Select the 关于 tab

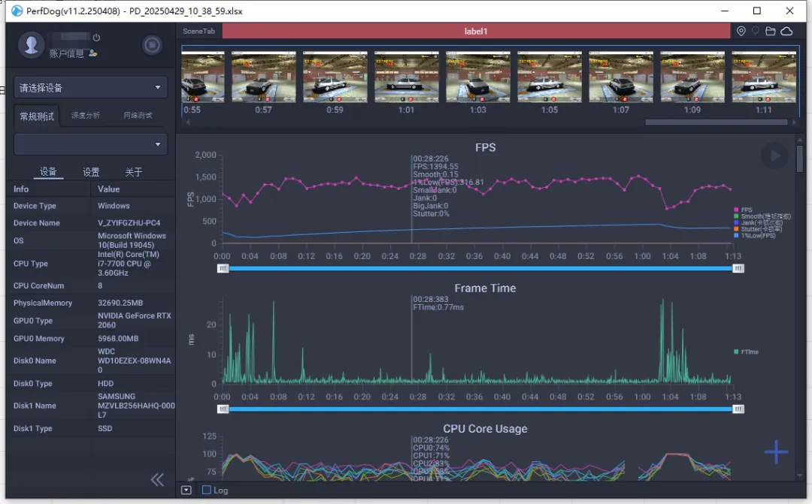coord(134,172)
